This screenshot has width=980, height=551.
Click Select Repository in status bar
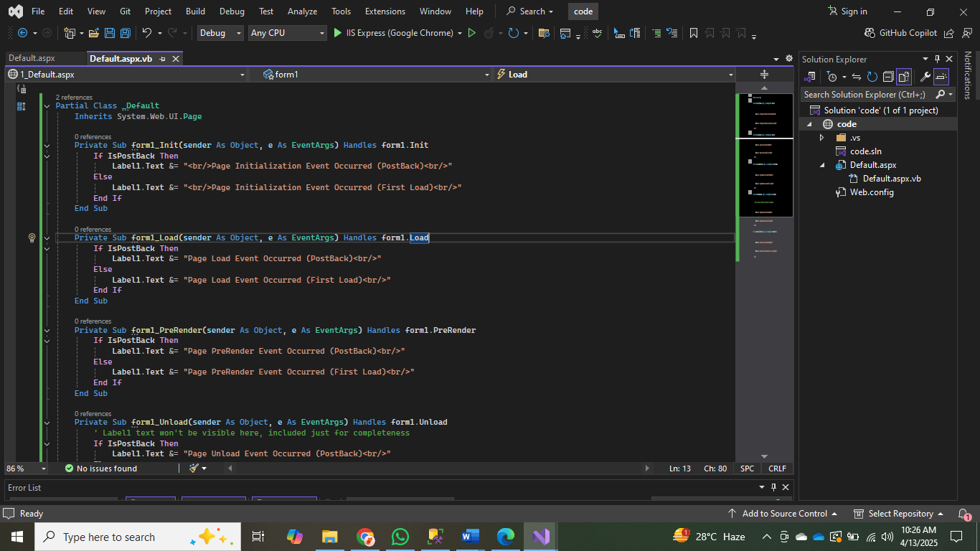click(899, 514)
